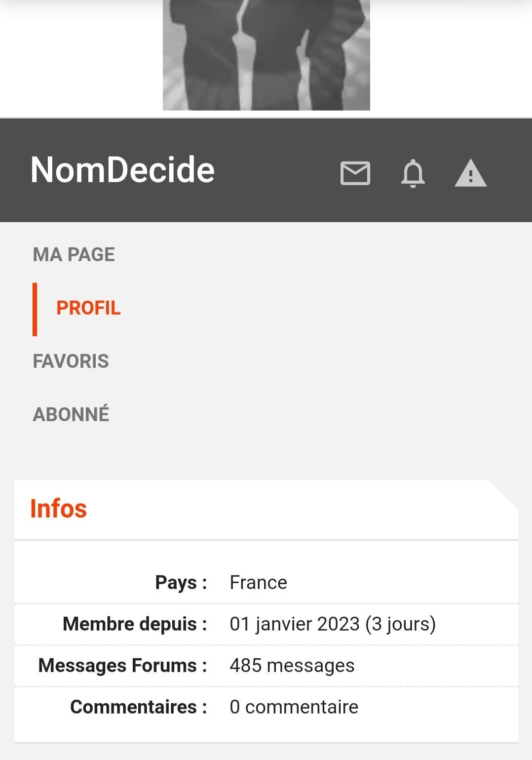The height and width of the screenshot is (760, 532).
Task: Click the Commentaires label
Action: click(139, 707)
